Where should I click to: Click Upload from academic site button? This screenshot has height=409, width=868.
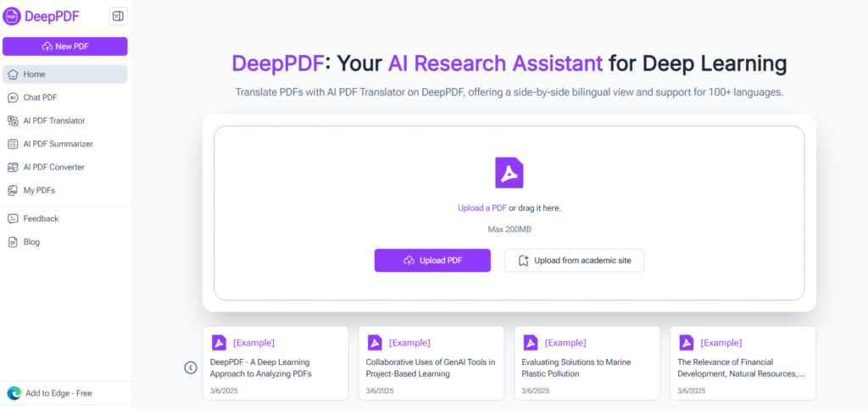tap(574, 260)
